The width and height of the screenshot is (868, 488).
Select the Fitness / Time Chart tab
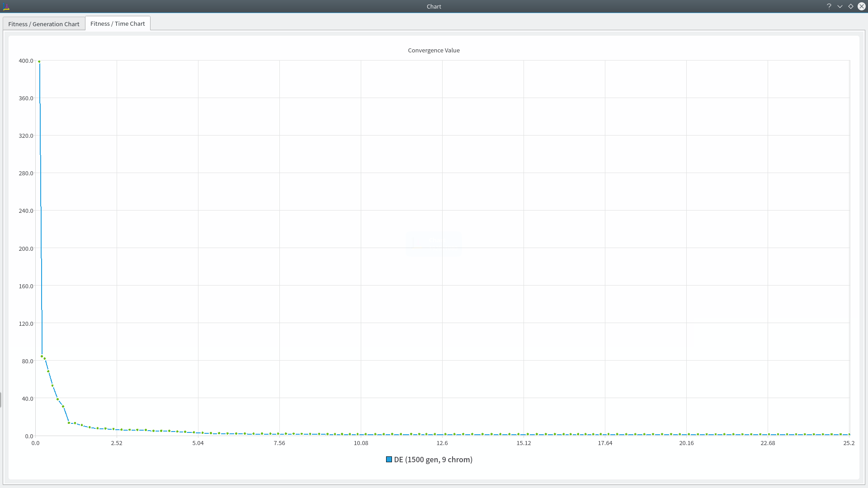(x=118, y=23)
